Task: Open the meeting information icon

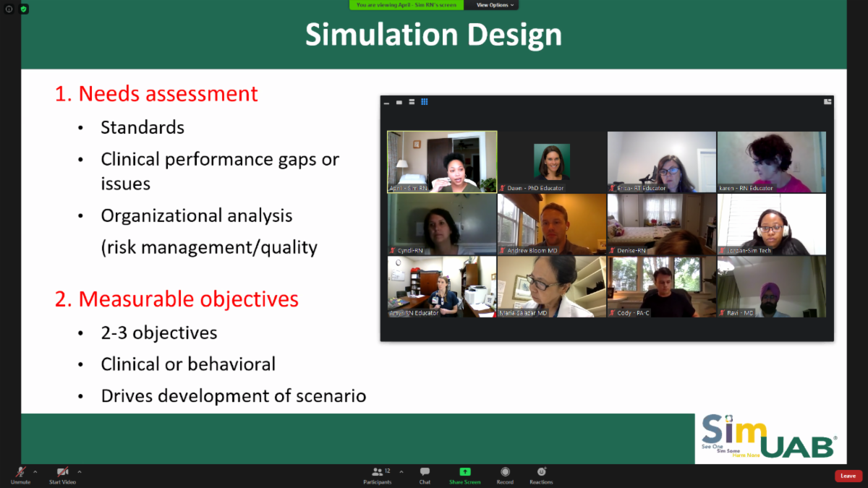Action: pyautogui.click(x=9, y=9)
